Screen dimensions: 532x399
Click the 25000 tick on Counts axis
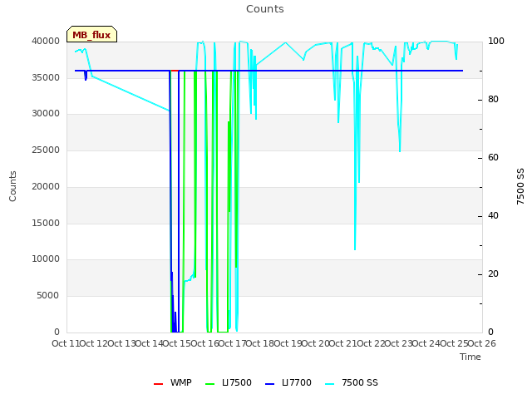[46, 150]
